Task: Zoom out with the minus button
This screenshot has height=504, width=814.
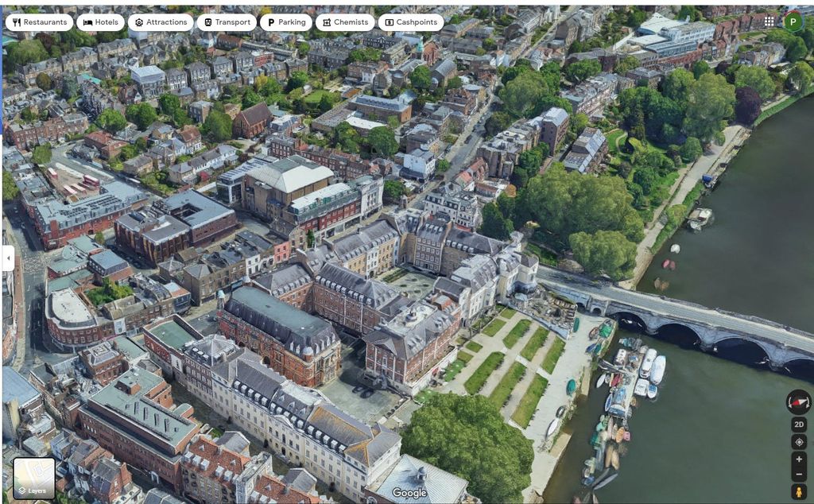Action: pos(799,475)
